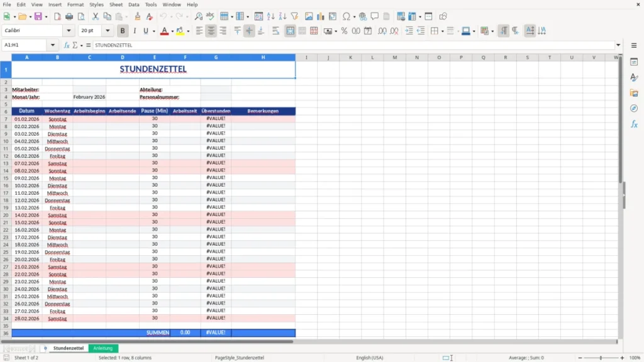This screenshot has width=644, height=362.
Task: Toggle Align Left button
Action: 199,31
